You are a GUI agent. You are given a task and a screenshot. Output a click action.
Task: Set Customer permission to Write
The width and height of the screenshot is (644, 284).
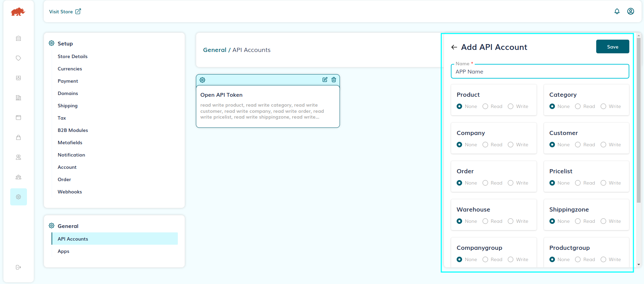pyautogui.click(x=603, y=145)
